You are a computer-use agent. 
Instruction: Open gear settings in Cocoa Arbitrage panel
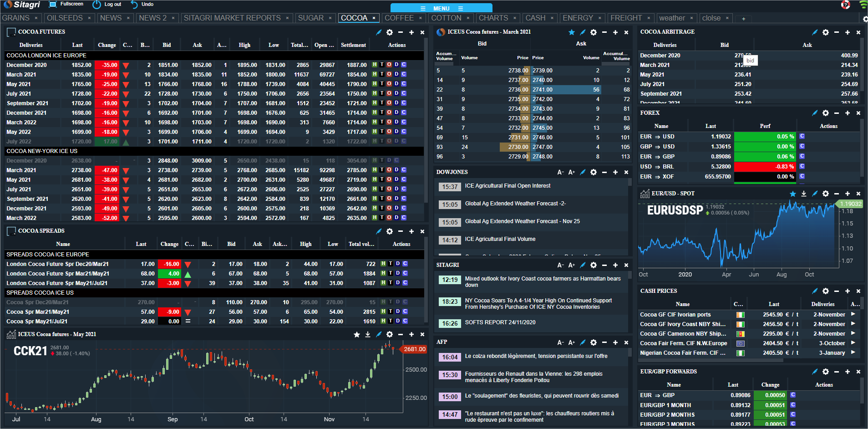click(826, 32)
